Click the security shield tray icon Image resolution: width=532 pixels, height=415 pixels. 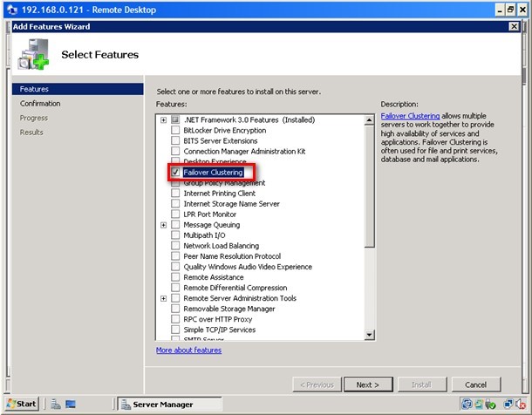(491, 405)
